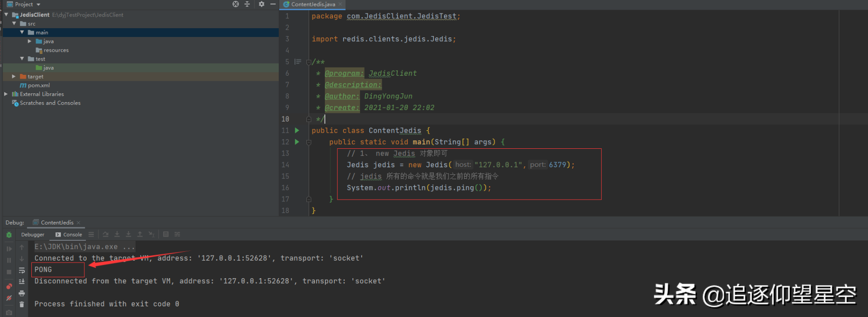Click the Trace Current Stream Chain icon
The width and height of the screenshot is (868, 317).
click(x=177, y=234)
